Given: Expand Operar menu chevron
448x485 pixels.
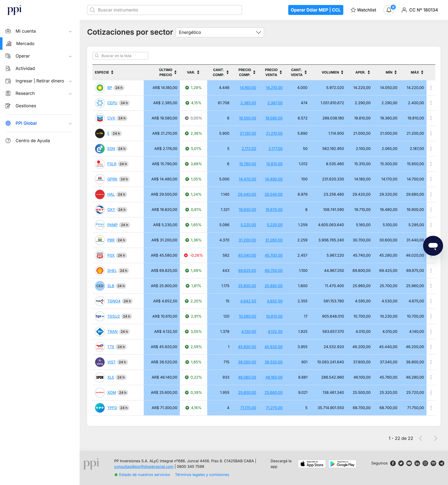Looking at the screenshot, I should point(70,56).
